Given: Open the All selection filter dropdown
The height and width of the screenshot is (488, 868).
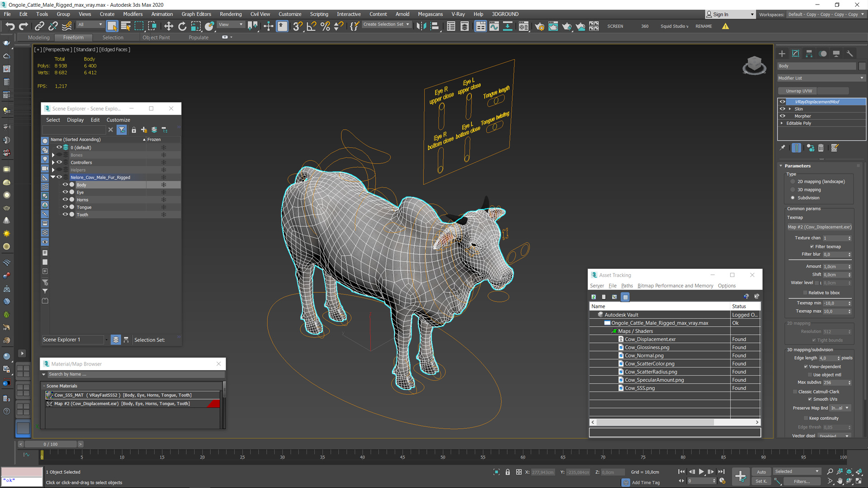Looking at the screenshot, I should [90, 25].
